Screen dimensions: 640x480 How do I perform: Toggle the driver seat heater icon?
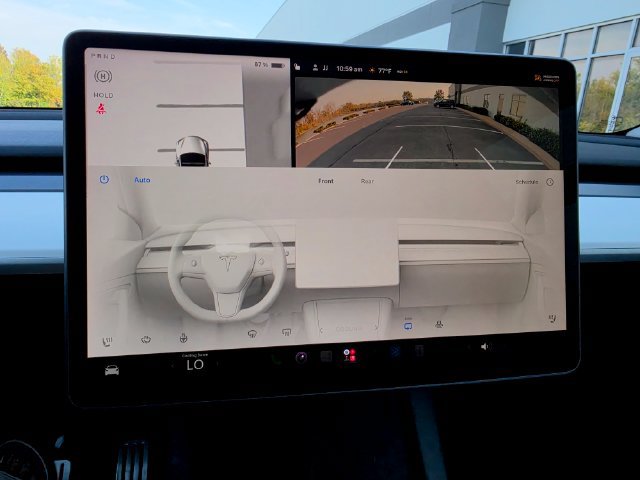107,341
